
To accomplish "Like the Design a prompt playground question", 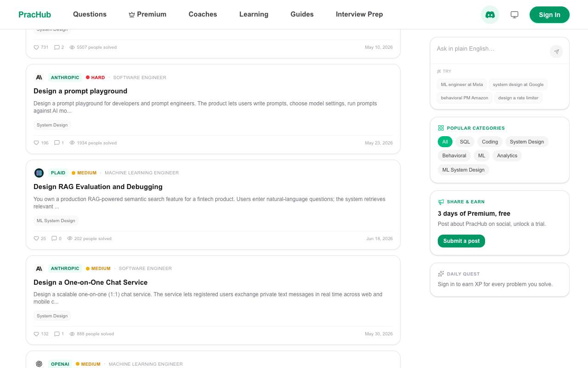I will point(36,143).
